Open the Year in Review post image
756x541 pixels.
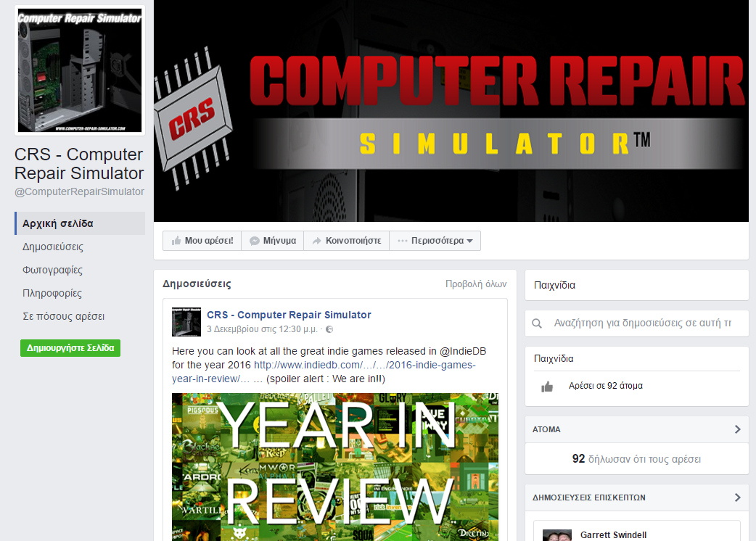pos(335,467)
